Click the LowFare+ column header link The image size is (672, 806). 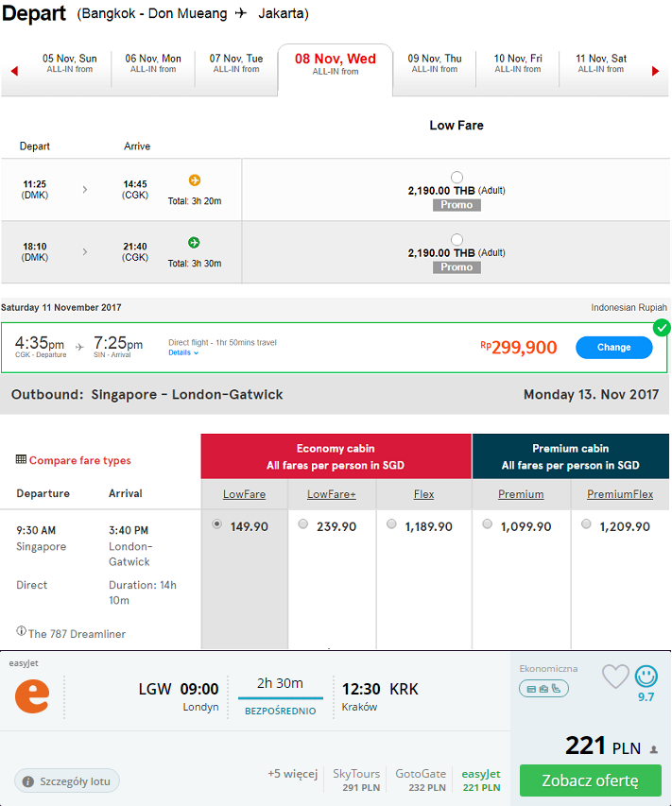coord(332,494)
